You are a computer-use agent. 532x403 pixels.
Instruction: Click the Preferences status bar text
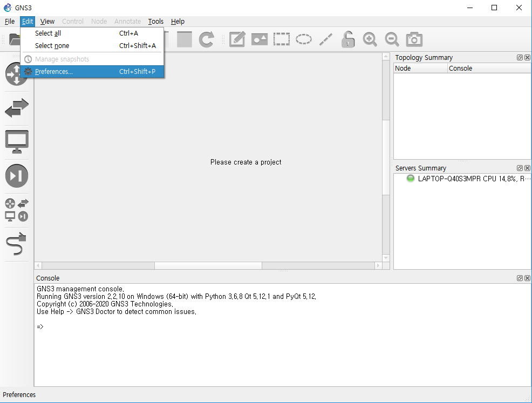(x=19, y=395)
